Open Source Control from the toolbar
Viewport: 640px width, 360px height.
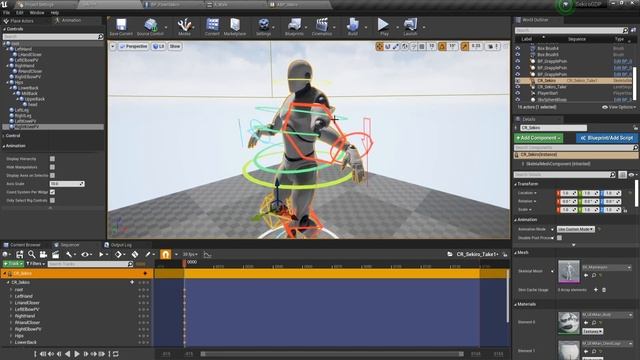(151, 25)
